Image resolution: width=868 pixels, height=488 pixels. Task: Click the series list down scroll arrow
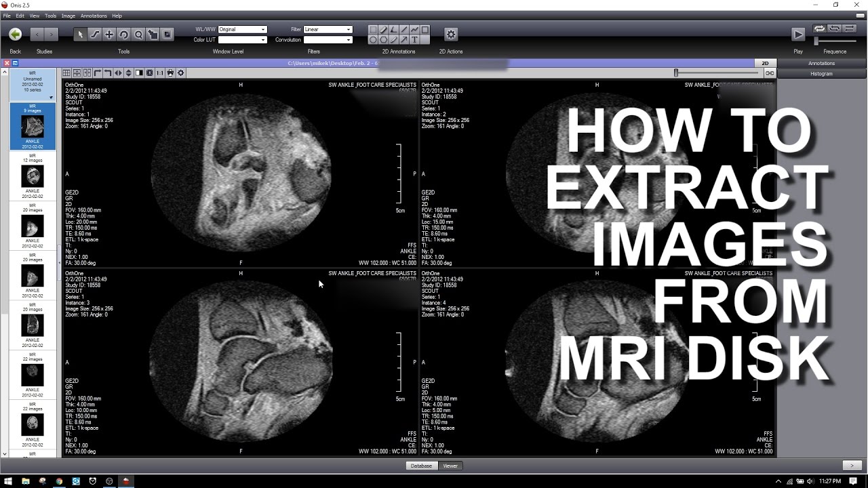5,454
